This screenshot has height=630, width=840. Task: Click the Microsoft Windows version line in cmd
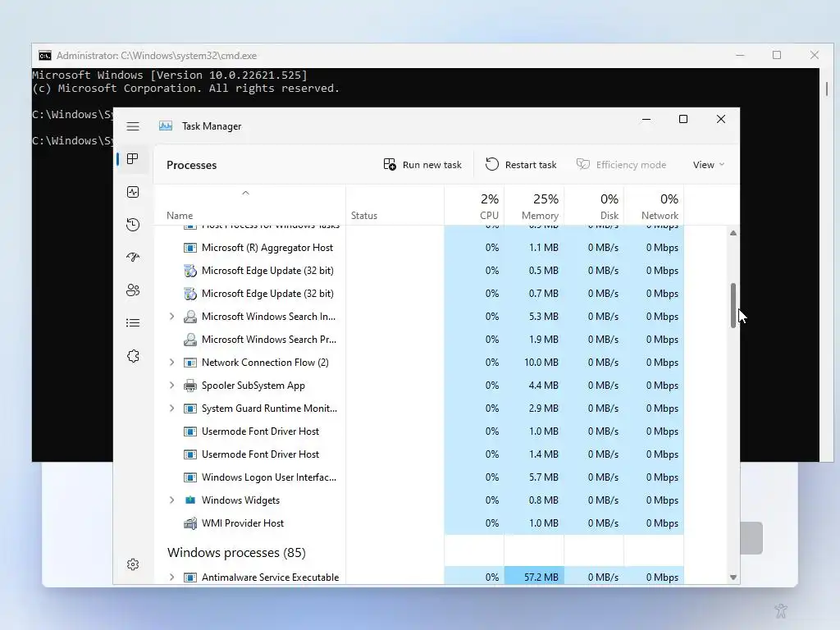point(170,75)
